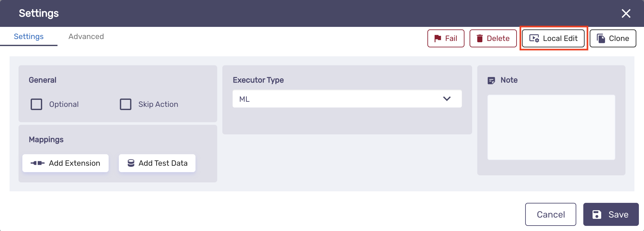This screenshot has width=644, height=231.
Task: Click the Add Test Data button label
Action: point(163,163)
